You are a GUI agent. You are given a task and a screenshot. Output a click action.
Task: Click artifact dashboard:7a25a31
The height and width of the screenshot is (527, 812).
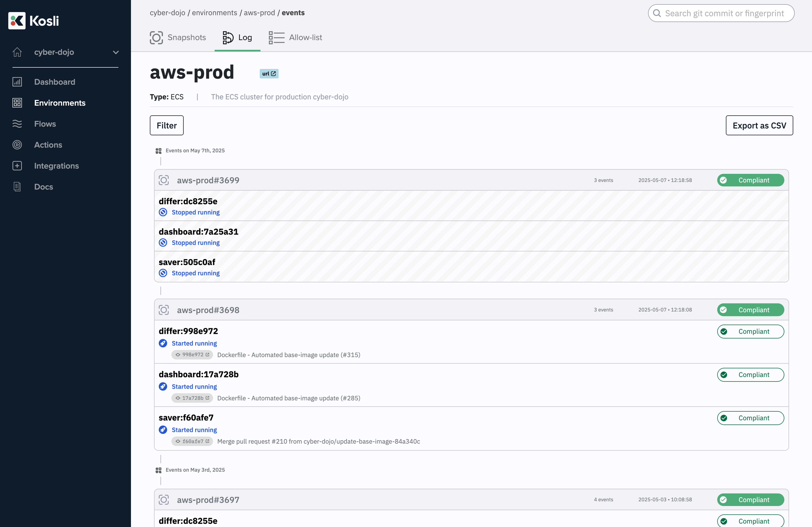(199, 232)
